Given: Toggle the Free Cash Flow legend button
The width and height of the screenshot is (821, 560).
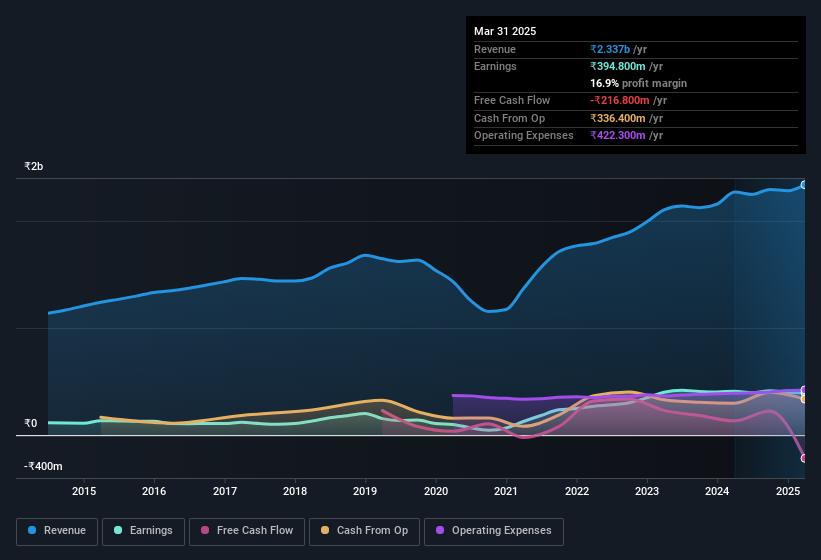Looking at the screenshot, I should [x=247, y=532].
